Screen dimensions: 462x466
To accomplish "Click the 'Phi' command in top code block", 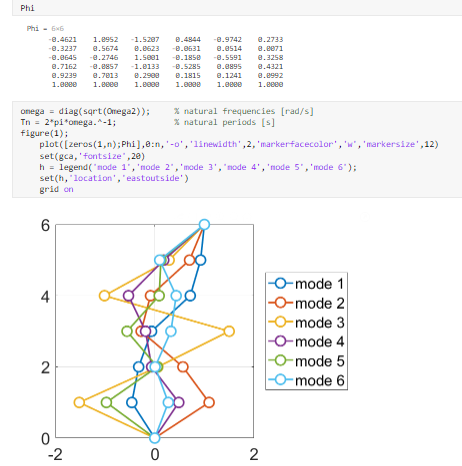I will coord(27,8).
